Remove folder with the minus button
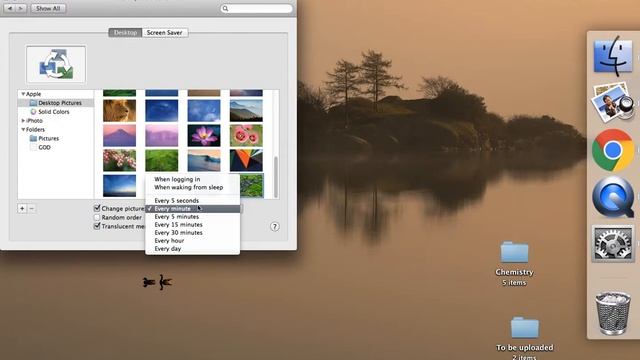 click(31, 209)
